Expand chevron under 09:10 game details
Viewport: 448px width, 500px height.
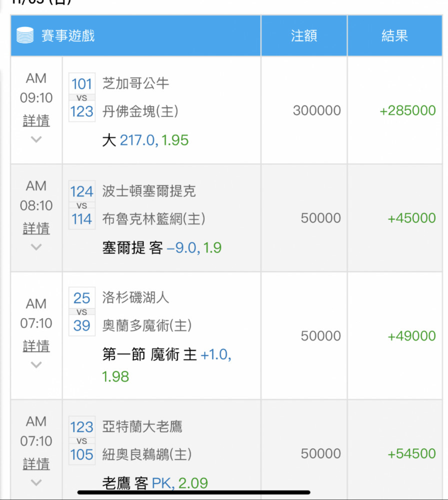pos(36,139)
